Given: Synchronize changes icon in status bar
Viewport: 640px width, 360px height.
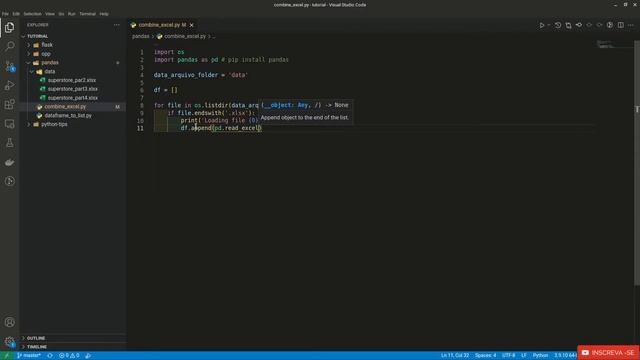Looking at the screenshot, I should [50, 356].
